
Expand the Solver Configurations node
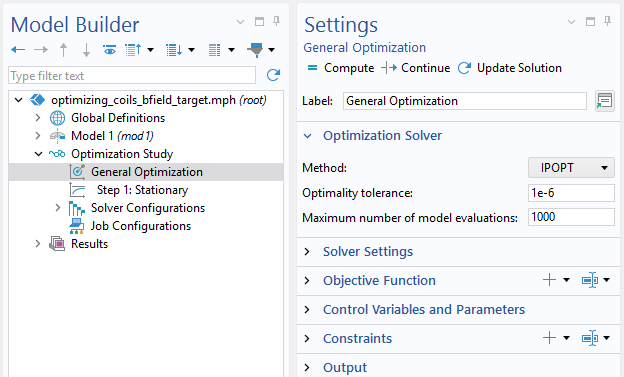(x=58, y=208)
